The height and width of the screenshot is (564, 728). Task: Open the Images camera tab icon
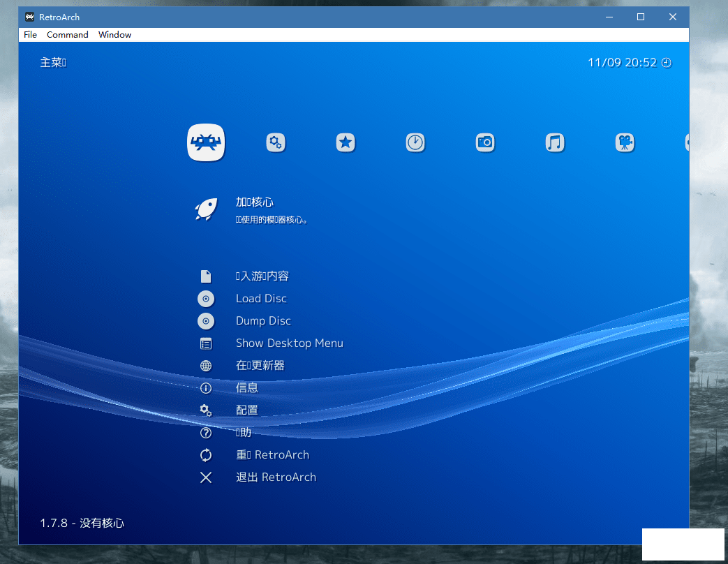(485, 142)
